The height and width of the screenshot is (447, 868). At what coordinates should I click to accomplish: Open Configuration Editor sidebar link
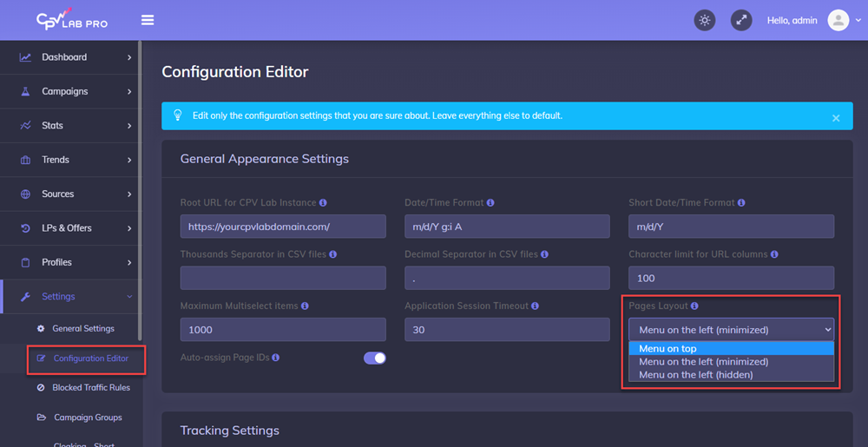(x=91, y=358)
